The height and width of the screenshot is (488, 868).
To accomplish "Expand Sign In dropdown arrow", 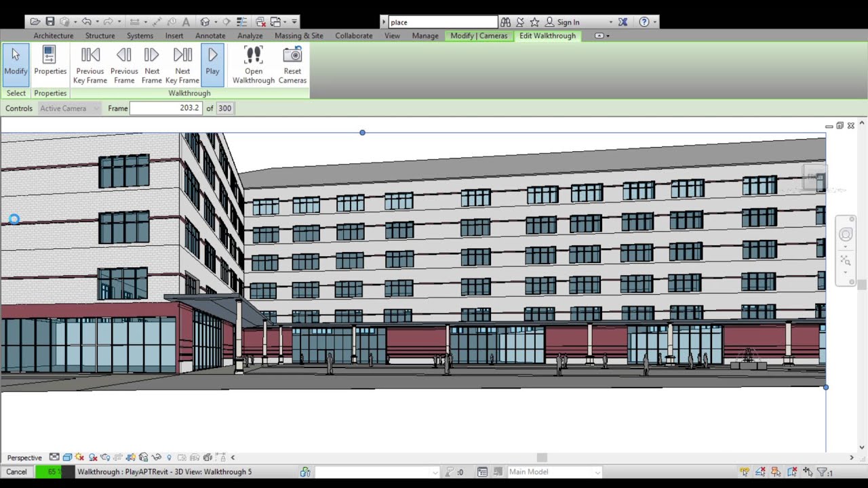I will [x=610, y=22].
